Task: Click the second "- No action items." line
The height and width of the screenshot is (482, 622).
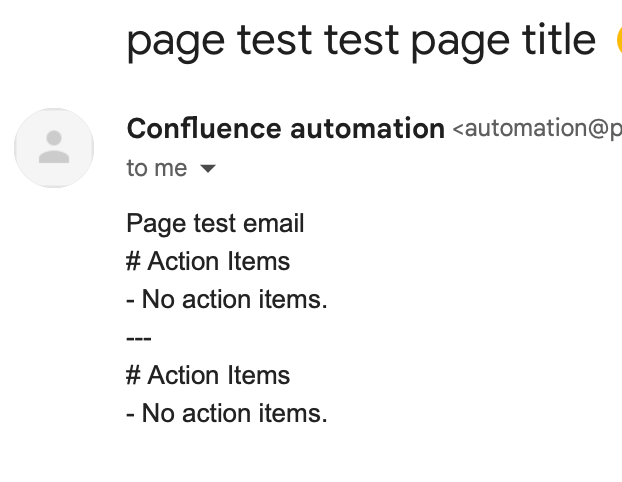Action: tap(227, 413)
